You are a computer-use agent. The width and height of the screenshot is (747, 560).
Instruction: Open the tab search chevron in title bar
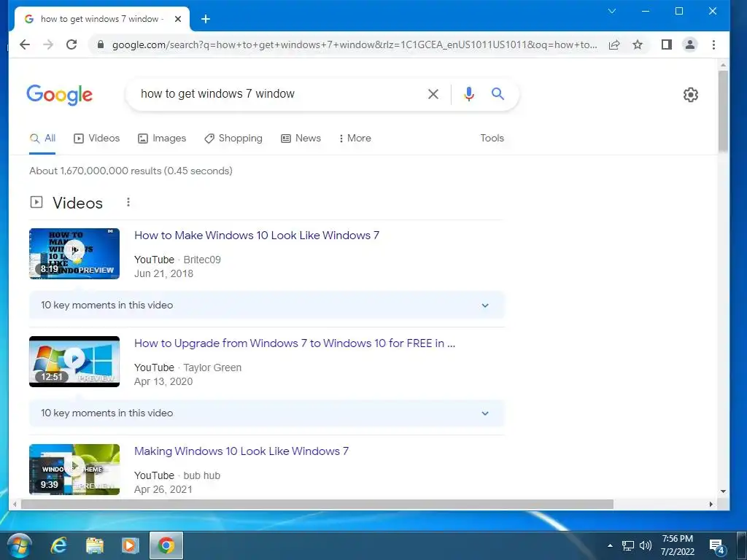[x=612, y=11]
